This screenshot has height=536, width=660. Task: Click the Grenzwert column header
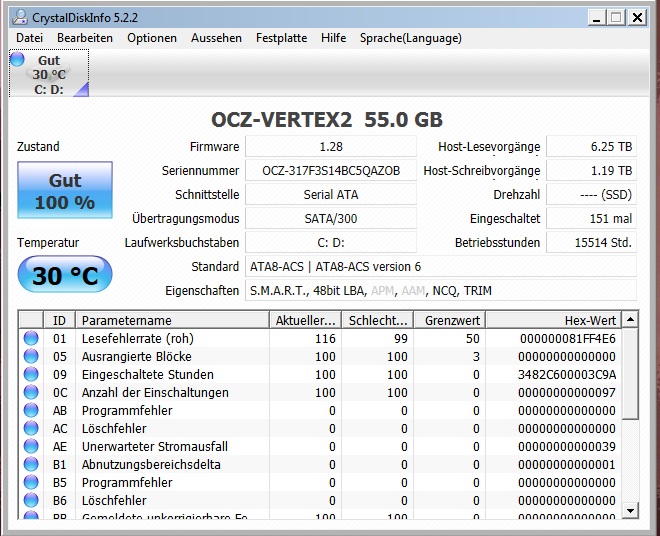tap(450, 320)
